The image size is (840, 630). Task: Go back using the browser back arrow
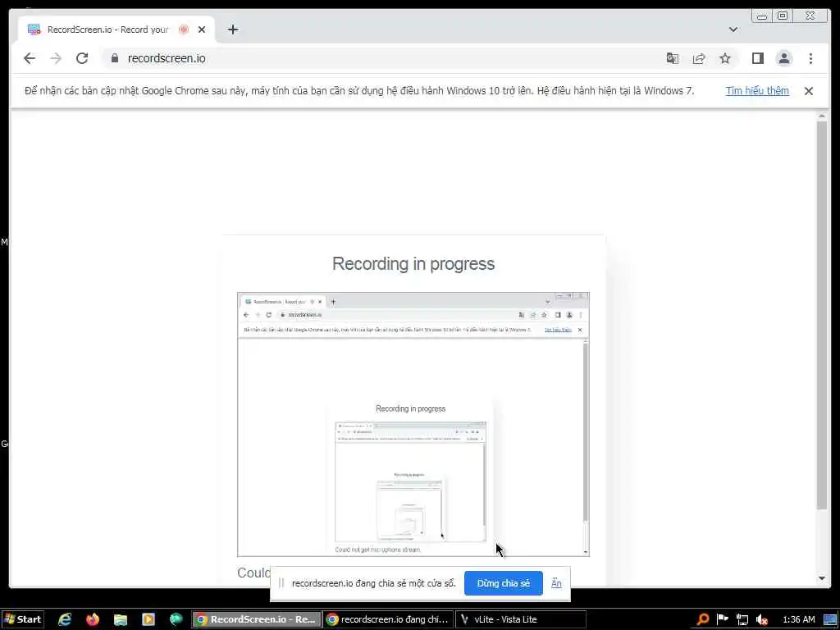30,58
